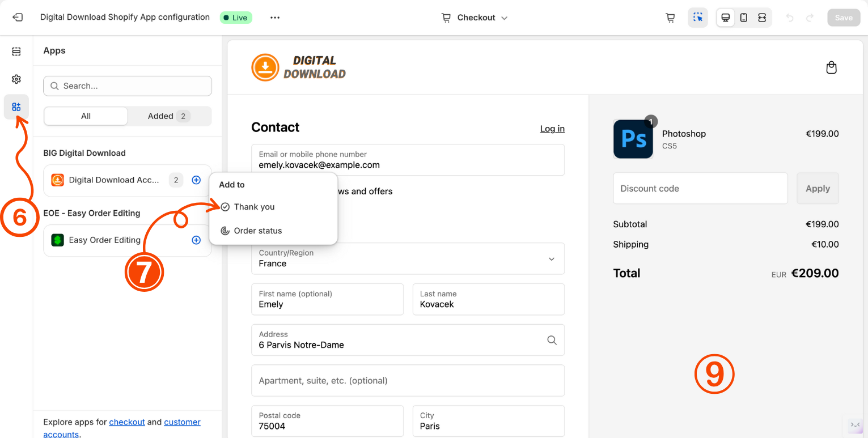Open the Apps panel icon in sidebar
The height and width of the screenshot is (438, 868).
tap(16, 107)
